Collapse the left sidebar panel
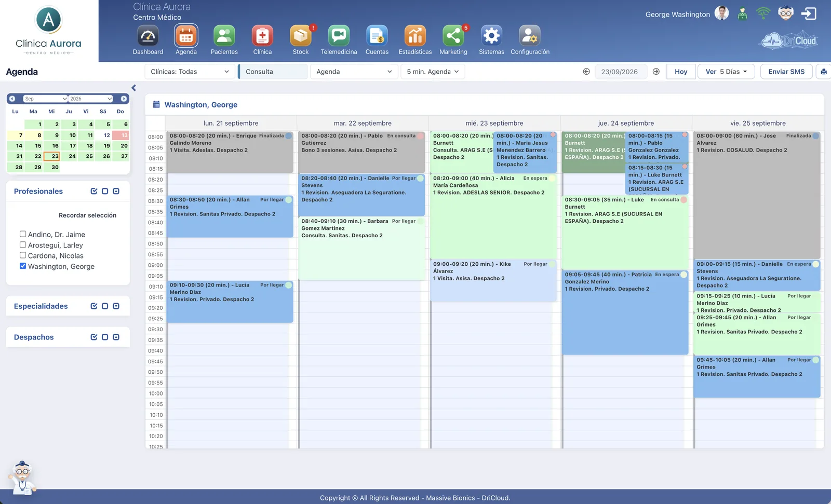This screenshot has width=831, height=504. point(133,88)
